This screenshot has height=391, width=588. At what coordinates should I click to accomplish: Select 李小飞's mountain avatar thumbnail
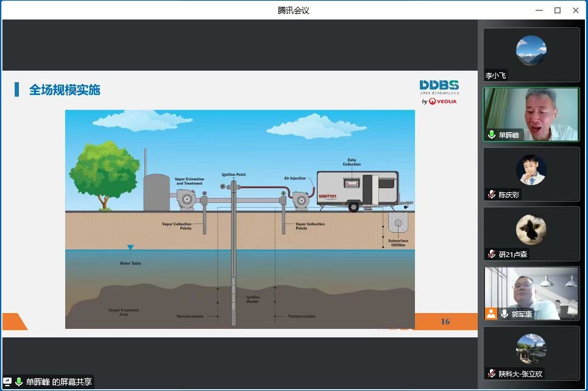click(x=531, y=51)
